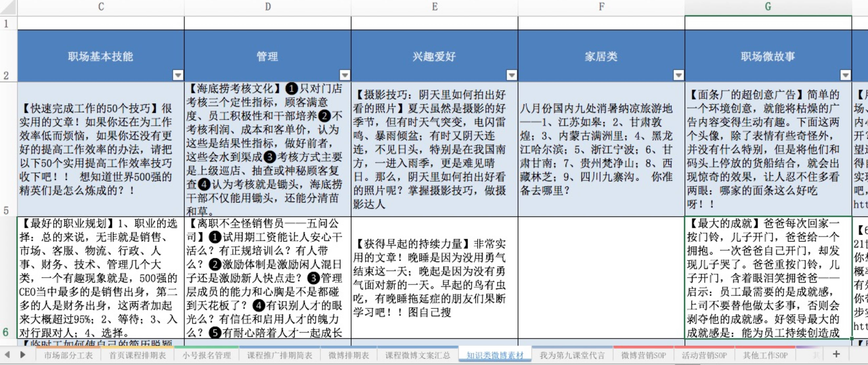Screen dimensions: 868x365
Task: Select row 6 header
Action: point(8,278)
